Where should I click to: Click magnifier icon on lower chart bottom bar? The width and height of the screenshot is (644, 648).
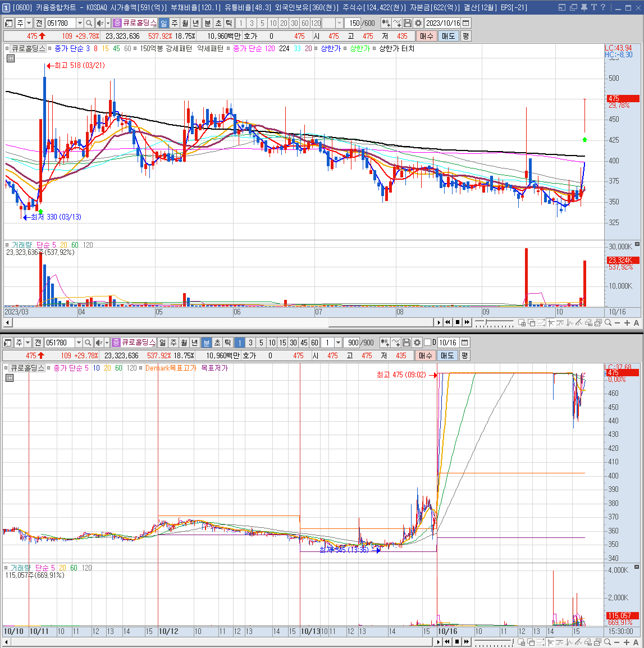coord(607,642)
